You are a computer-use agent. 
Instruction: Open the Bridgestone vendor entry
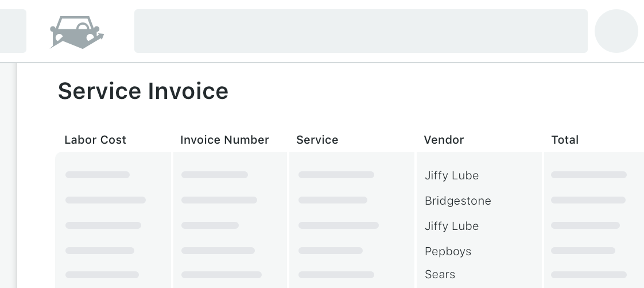click(457, 201)
